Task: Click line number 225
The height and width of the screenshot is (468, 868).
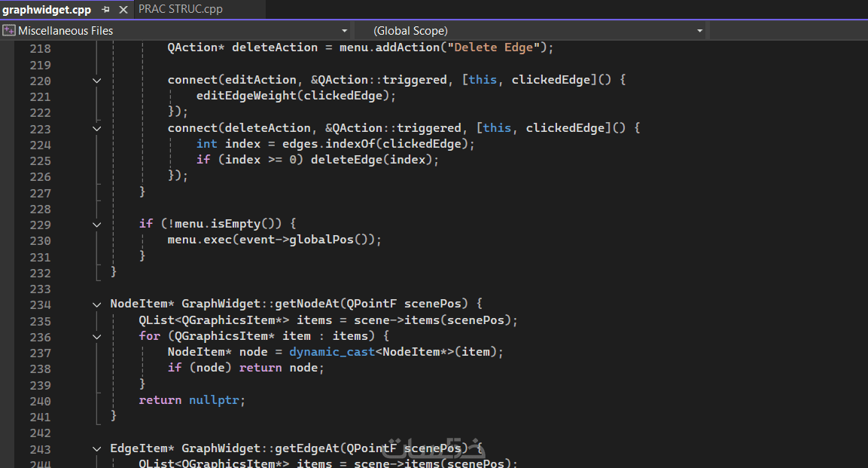Action: (x=41, y=161)
